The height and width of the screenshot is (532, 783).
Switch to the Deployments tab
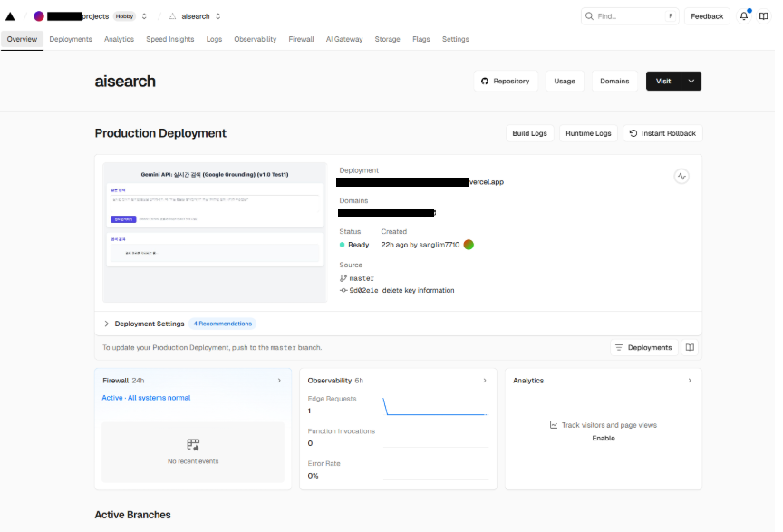[x=71, y=39]
